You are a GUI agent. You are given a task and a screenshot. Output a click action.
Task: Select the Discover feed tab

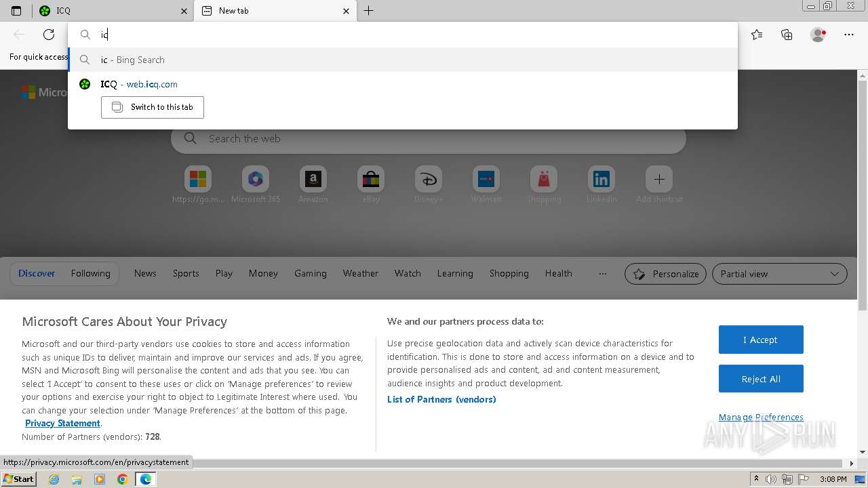pyautogui.click(x=37, y=273)
